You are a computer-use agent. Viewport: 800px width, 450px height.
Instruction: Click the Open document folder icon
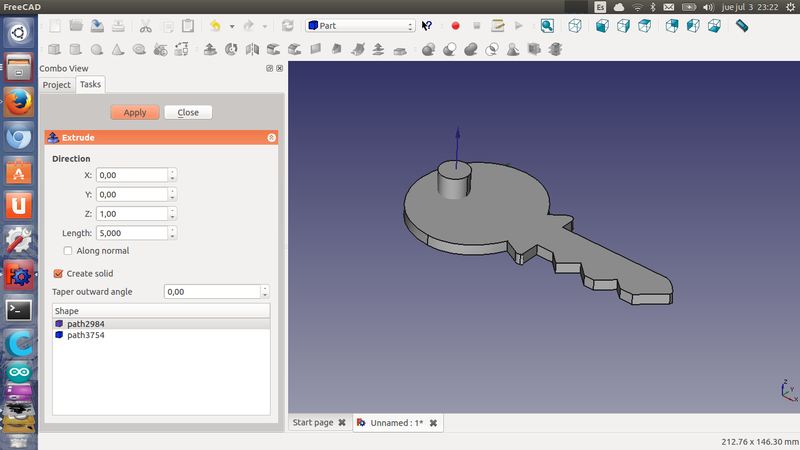click(76, 26)
